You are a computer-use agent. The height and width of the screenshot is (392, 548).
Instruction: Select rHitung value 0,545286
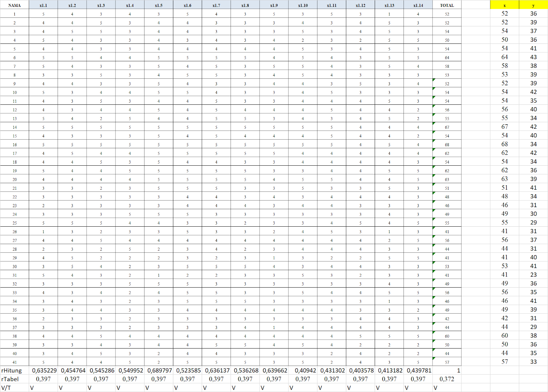point(102,370)
